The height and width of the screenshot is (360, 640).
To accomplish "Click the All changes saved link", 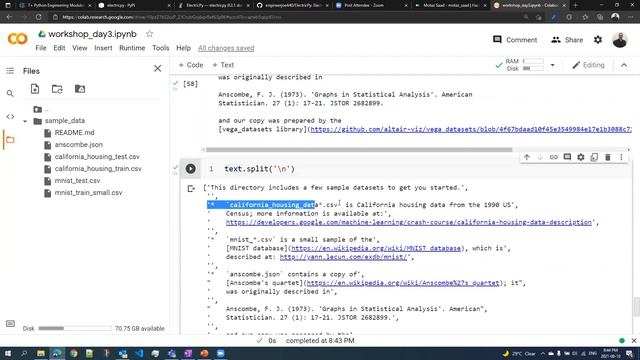I will click(226, 48).
